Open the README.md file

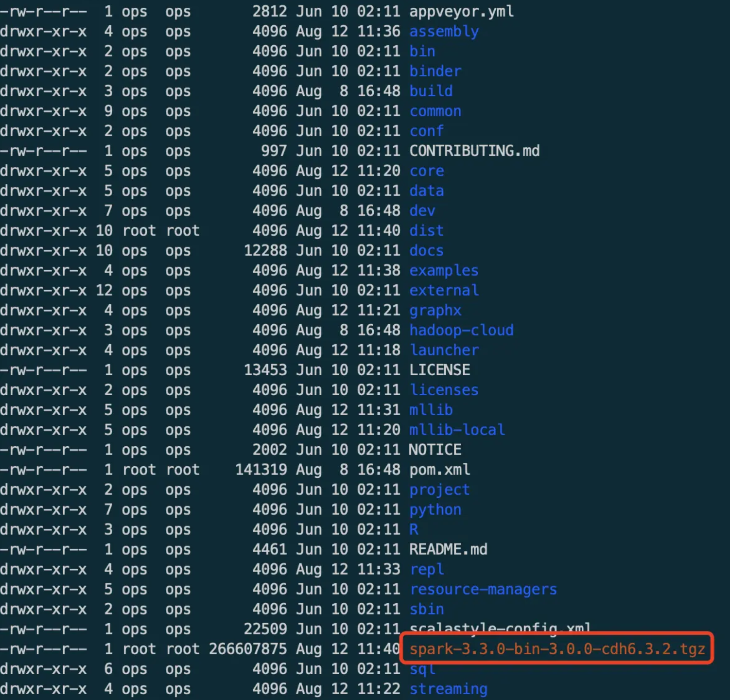448,549
